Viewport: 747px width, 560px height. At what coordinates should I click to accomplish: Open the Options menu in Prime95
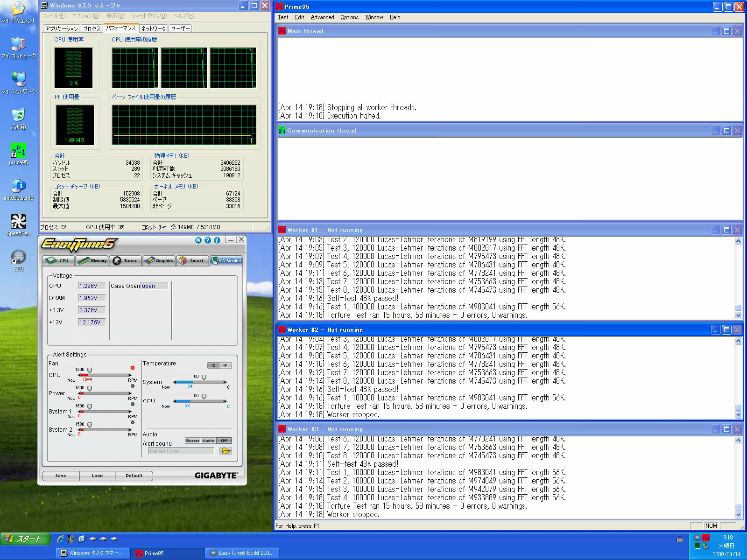click(x=349, y=17)
